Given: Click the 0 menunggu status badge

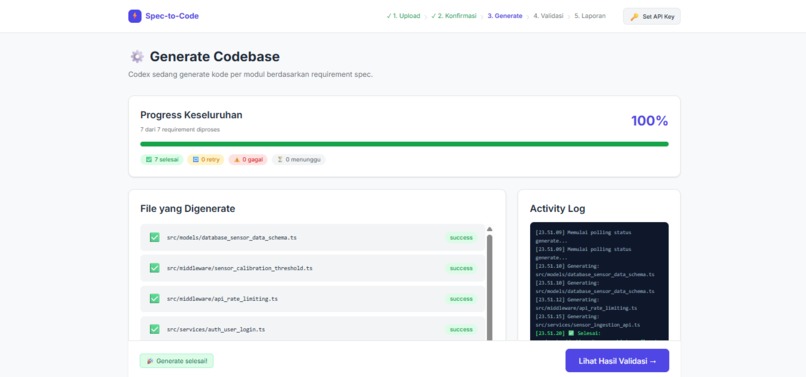Looking at the screenshot, I should 299,159.
